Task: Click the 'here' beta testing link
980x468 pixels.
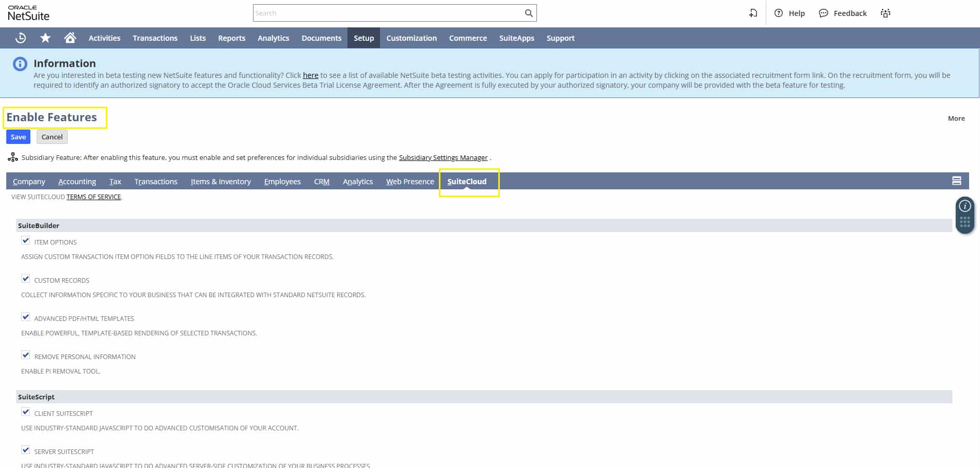Action: pyautogui.click(x=310, y=75)
